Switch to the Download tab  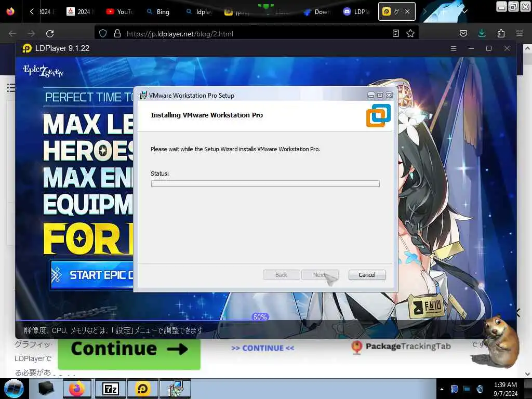tap(317, 11)
